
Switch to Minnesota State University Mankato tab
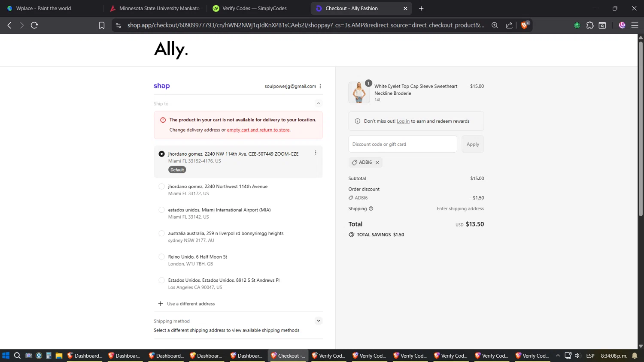click(155, 8)
